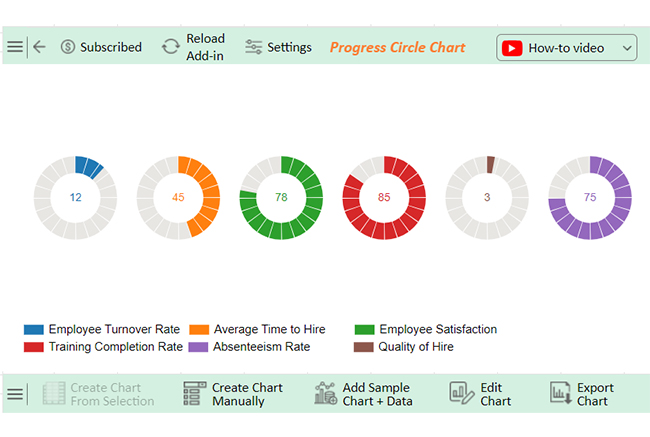The height and width of the screenshot is (437, 650).
Task: Click the Add Sample Chart icon
Action: pos(325,393)
